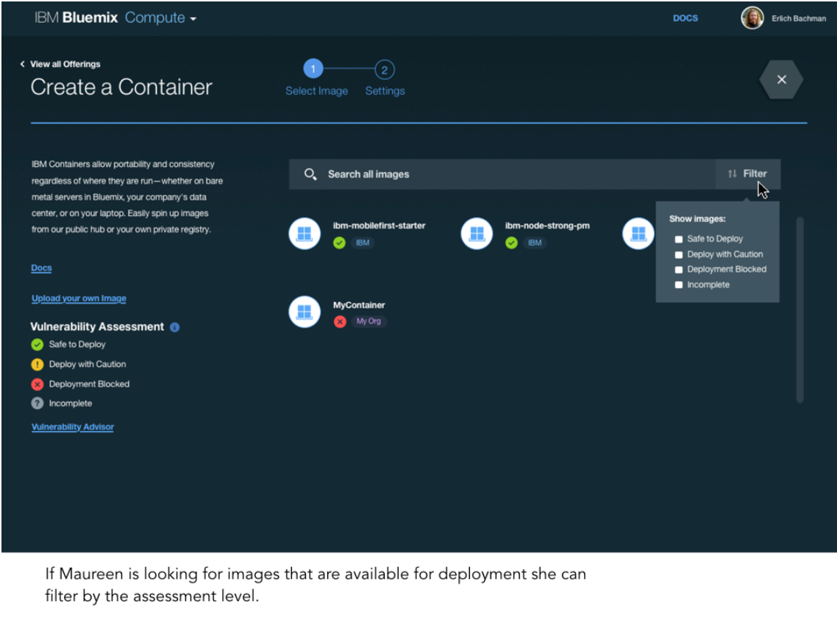Click the red Deployment Blocked legend icon

pos(37,384)
